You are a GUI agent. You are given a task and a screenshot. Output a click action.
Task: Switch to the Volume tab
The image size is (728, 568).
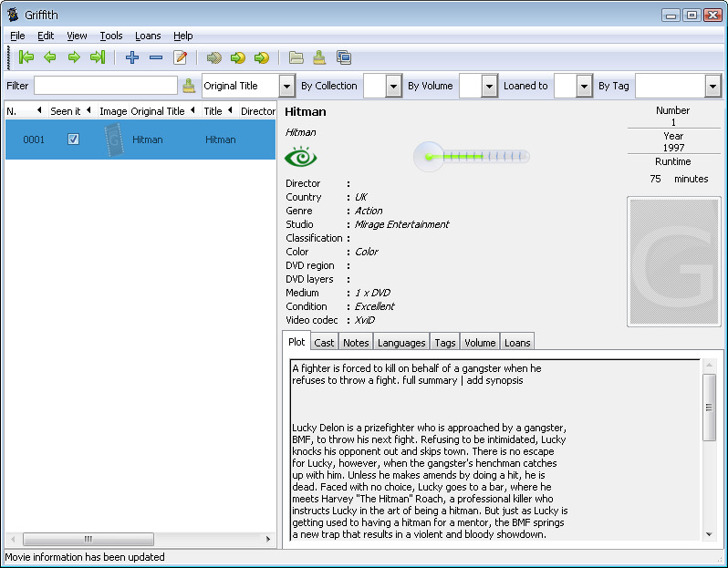click(x=480, y=343)
